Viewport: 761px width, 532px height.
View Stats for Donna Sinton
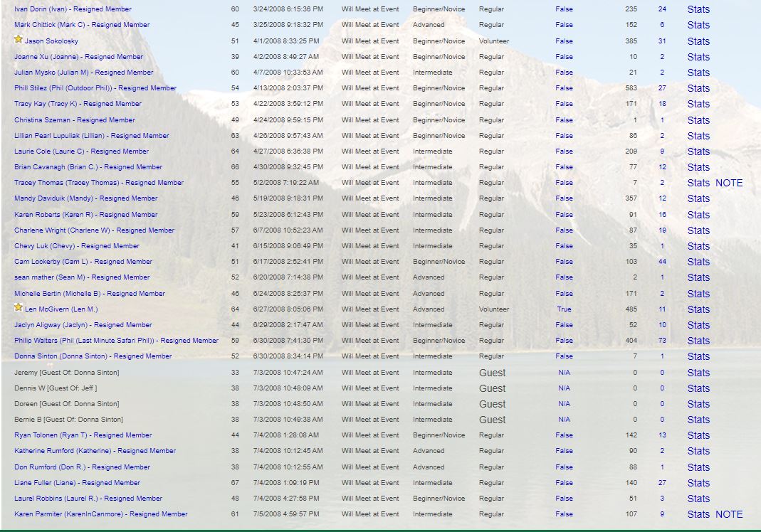coord(698,356)
